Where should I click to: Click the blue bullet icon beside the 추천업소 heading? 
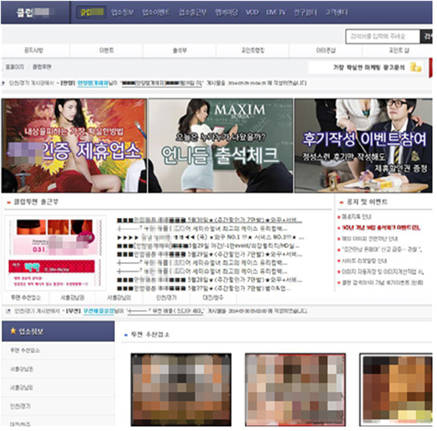point(126,334)
